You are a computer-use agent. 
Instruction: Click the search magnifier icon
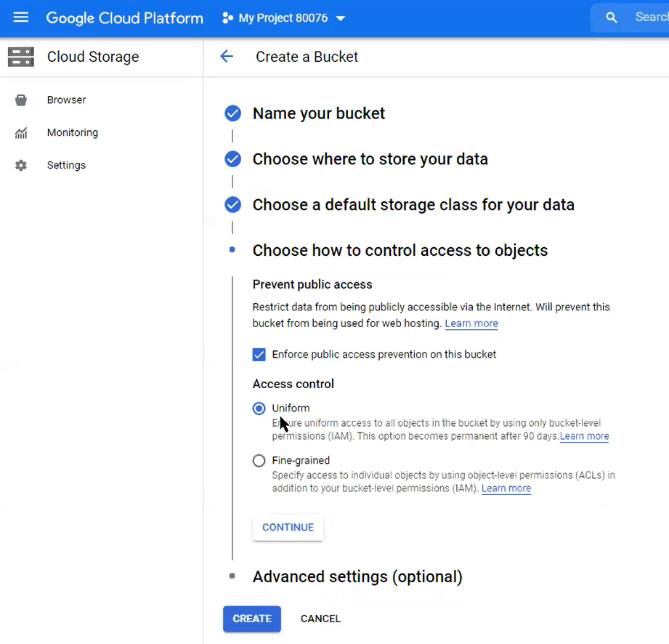coord(612,17)
